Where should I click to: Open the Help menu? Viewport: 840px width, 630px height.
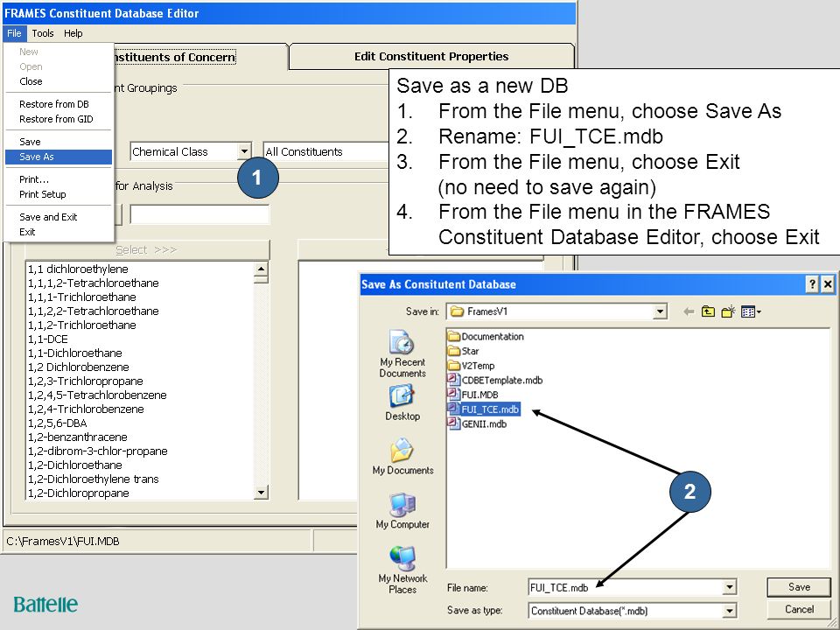click(x=73, y=33)
